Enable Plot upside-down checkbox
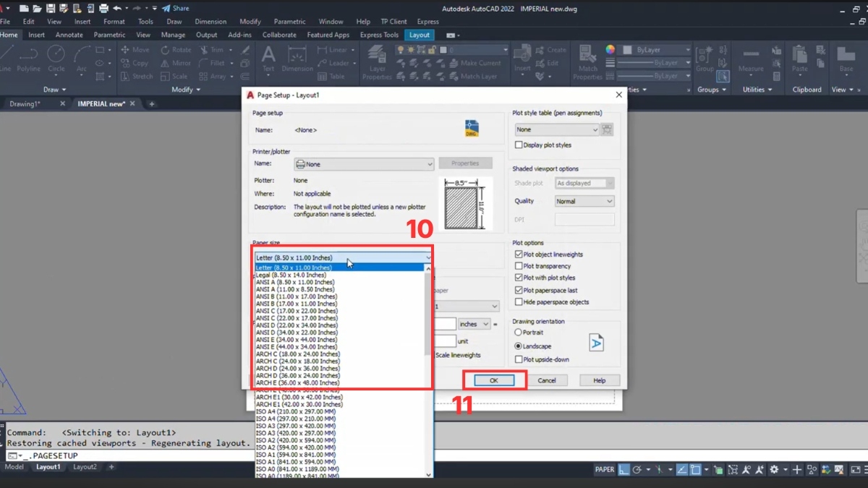The image size is (868, 488). (x=519, y=359)
